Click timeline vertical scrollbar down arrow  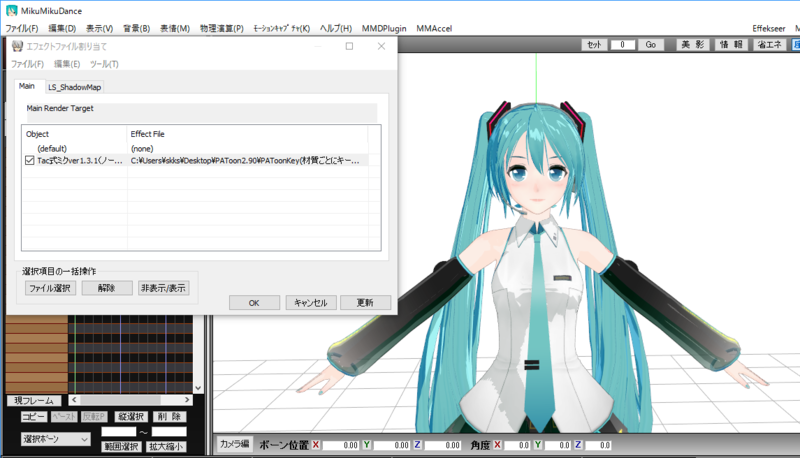[x=198, y=388]
